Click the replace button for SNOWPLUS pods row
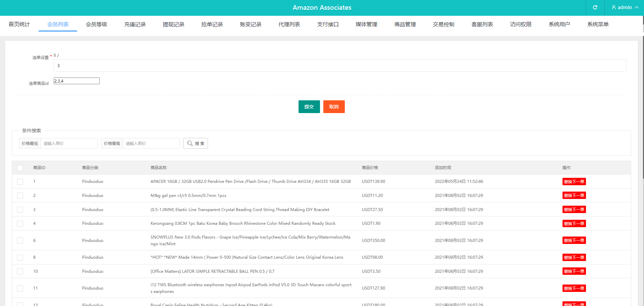The image size is (644, 306). coord(574,240)
